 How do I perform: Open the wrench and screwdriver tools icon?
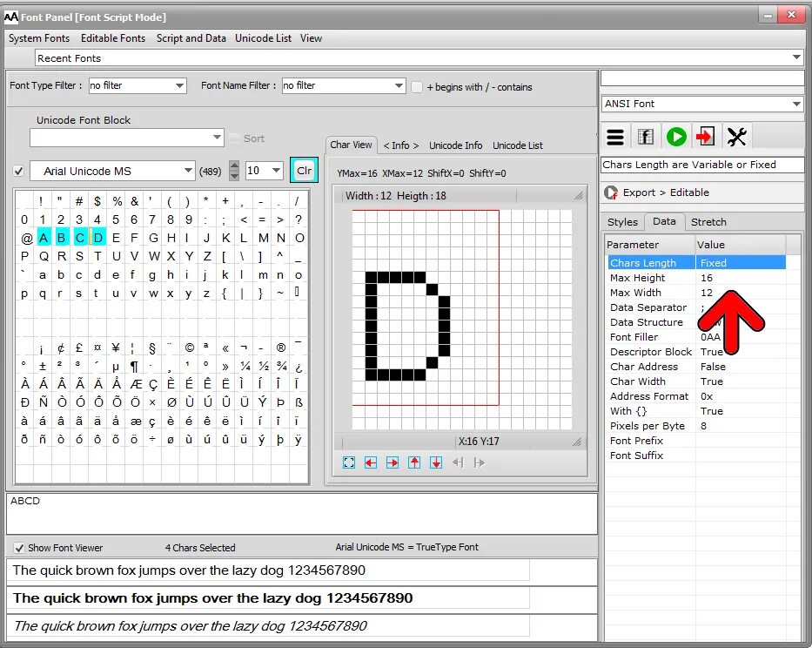tap(736, 137)
